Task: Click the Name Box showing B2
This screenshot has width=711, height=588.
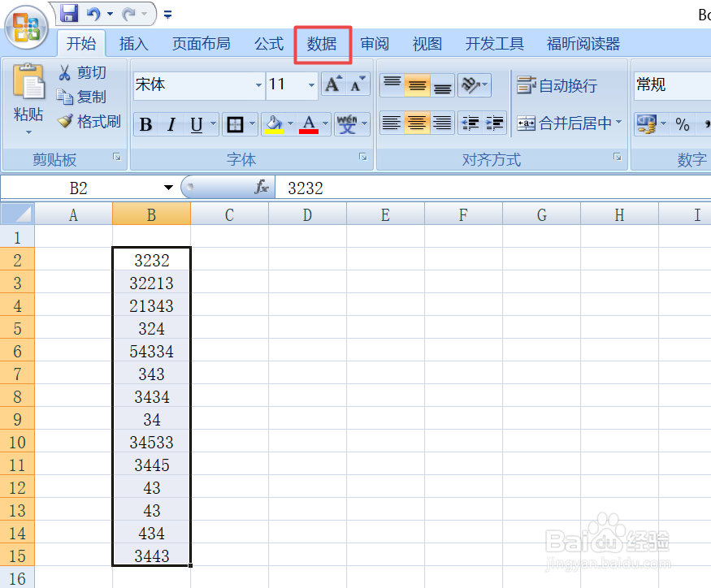Action: pos(80,188)
